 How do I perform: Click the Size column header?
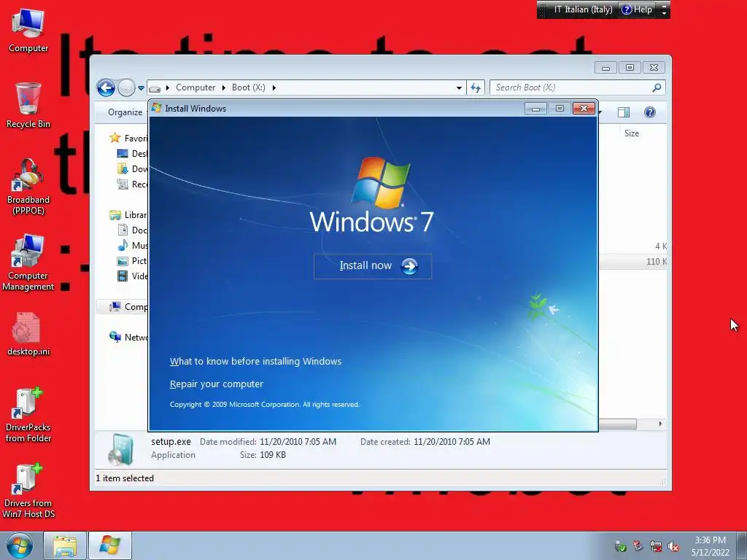632,133
